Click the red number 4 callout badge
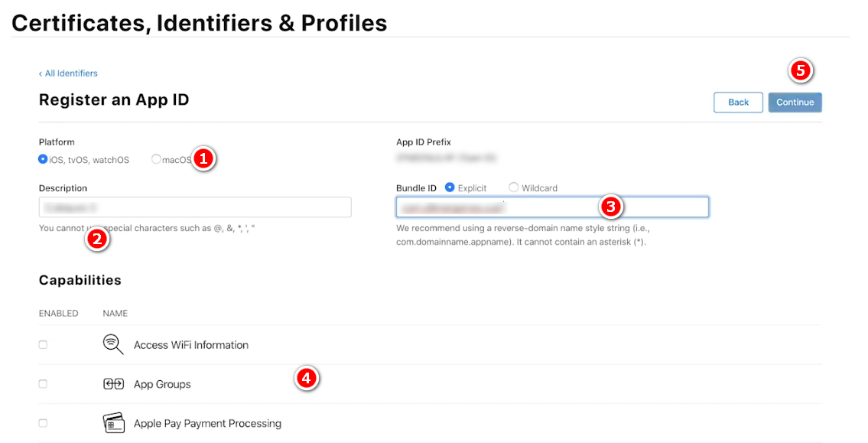This screenshot has width=868, height=443. (307, 378)
